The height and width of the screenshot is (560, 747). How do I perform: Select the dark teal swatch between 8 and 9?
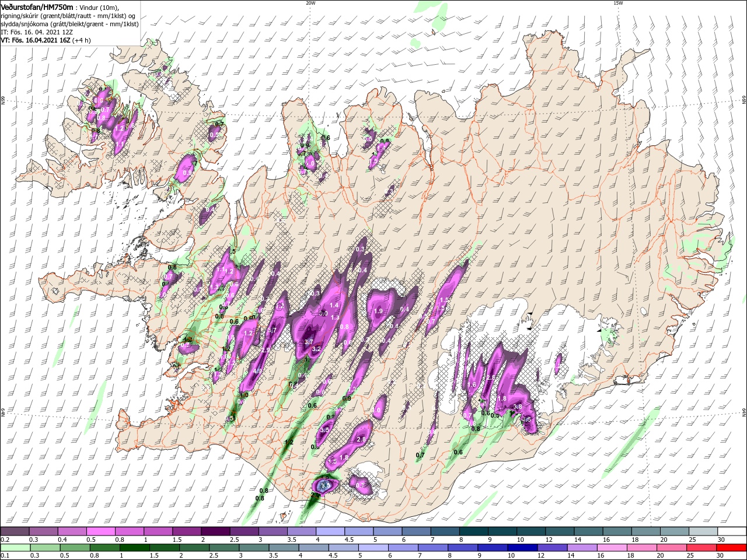pos(473,531)
